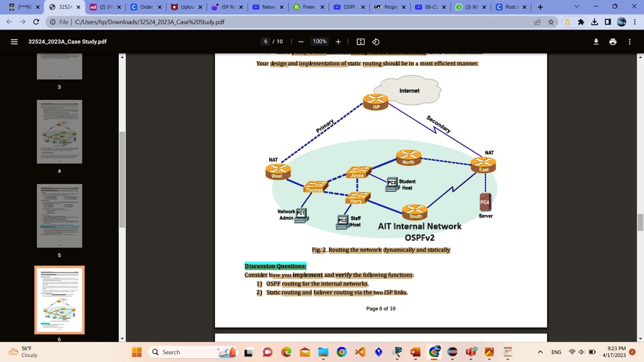This screenshot has width=644, height=362.
Task: Print the case study PDF
Action: (x=614, y=41)
